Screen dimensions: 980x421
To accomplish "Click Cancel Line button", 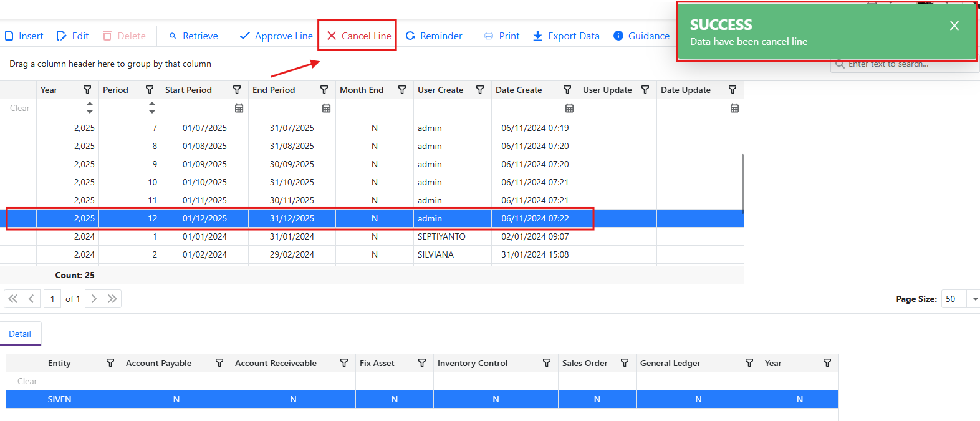I will point(358,36).
